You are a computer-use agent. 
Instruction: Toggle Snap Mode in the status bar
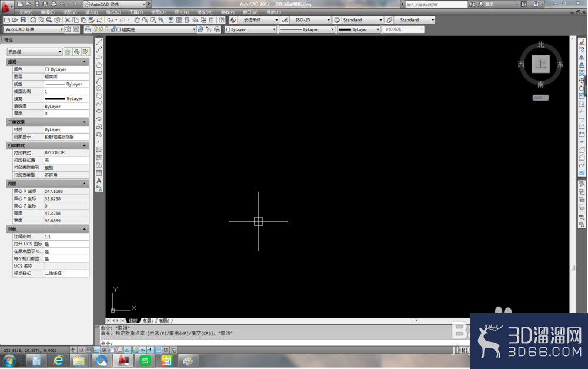click(81, 350)
